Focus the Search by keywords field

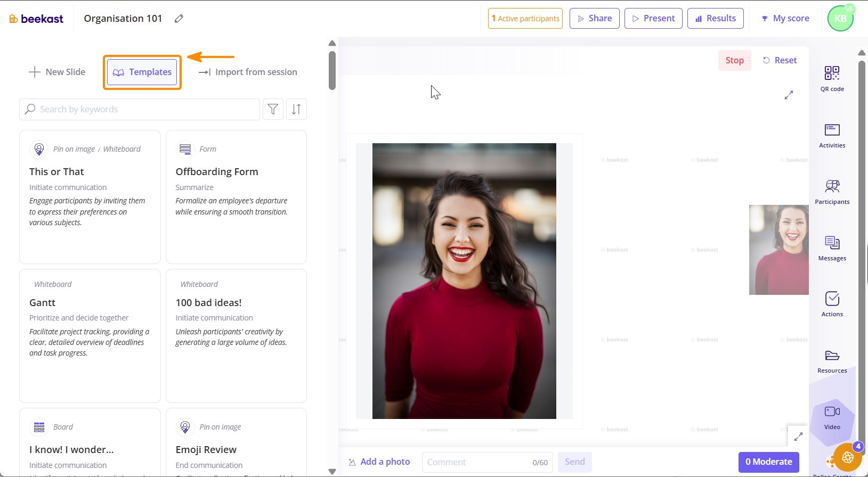140,109
